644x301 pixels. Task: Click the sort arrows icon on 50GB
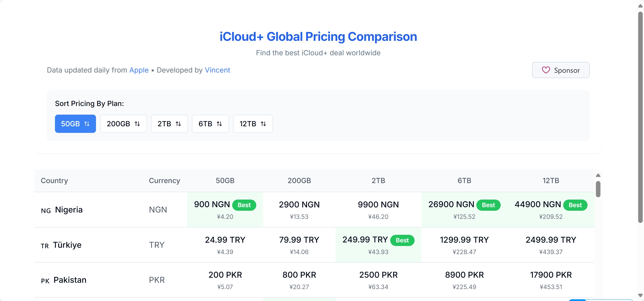[x=87, y=124]
